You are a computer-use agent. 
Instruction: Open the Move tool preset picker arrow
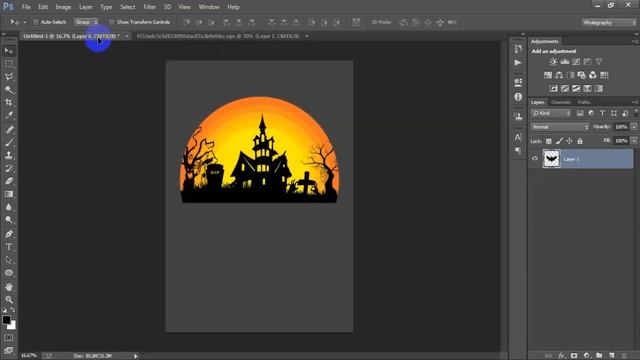[24, 22]
